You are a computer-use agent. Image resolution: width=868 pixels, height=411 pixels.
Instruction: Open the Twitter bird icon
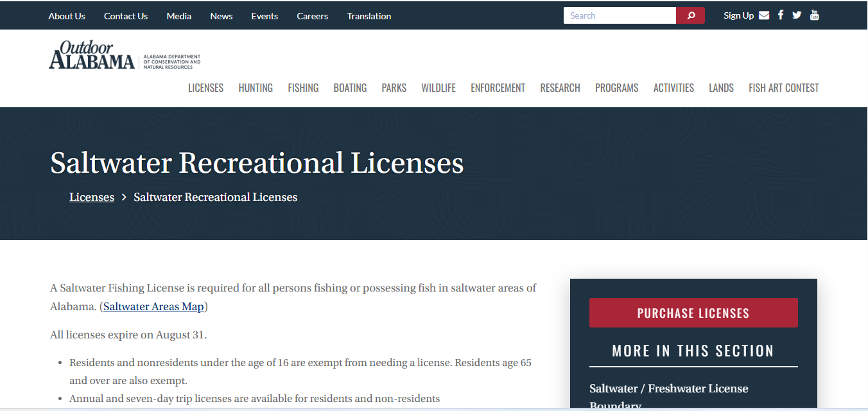pyautogui.click(x=797, y=15)
